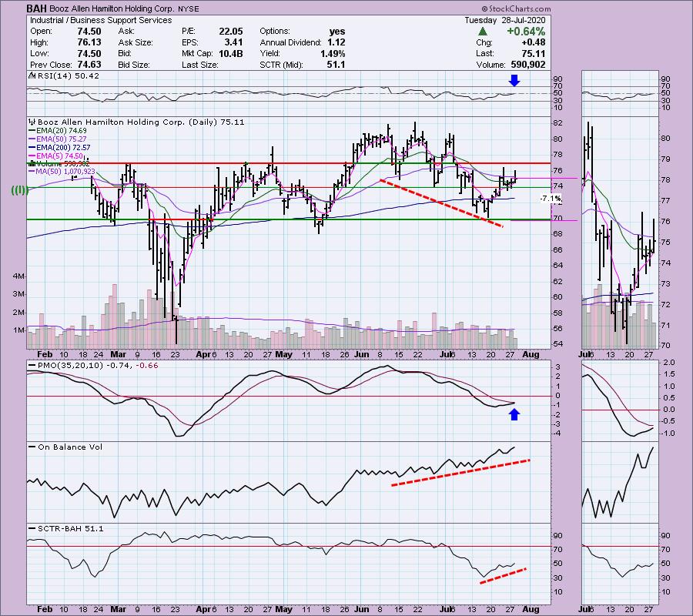Click the Chg value +0.48
The width and height of the screenshot is (693, 616).
point(534,42)
